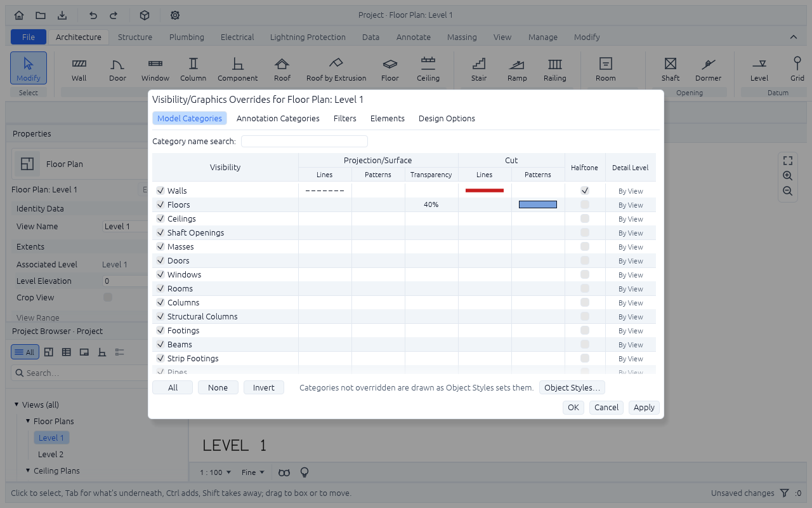Viewport: 812px width, 508px height.
Task: Switch to Annotation Categories tab
Action: click(x=278, y=118)
